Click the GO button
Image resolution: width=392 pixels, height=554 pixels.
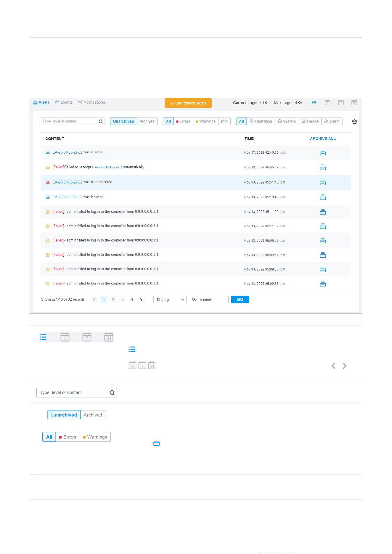pyautogui.click(x=240, y=299)
